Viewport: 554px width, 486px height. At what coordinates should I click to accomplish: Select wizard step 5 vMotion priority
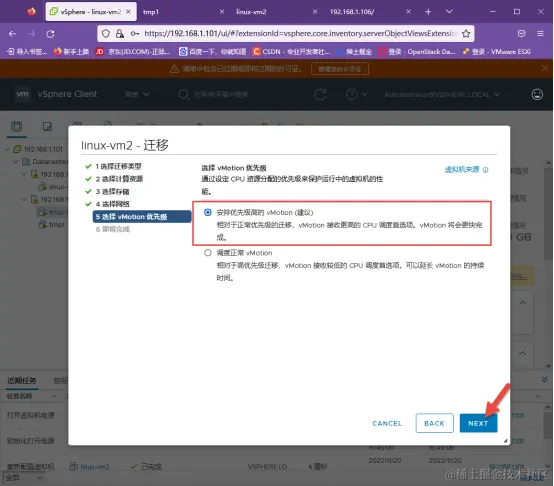(x=142, y=217)
